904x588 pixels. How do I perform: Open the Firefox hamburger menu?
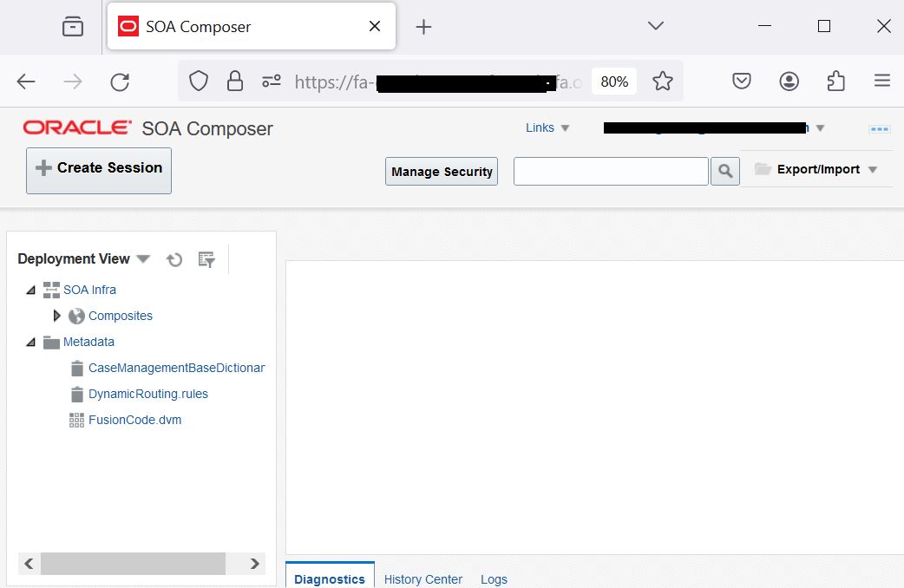pos(882,81)
